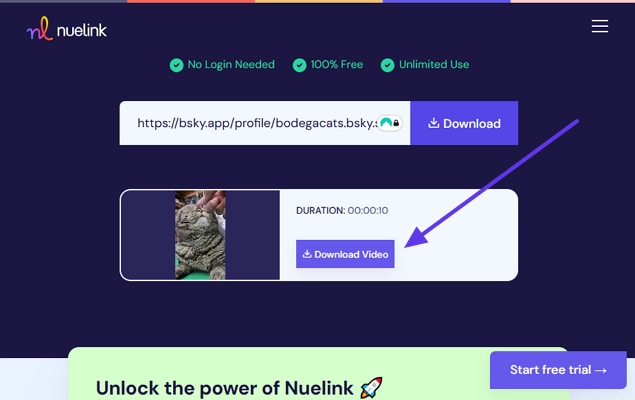The width and height of the screenshot is (635, 400).
Task: Click the lock icon in the URL field
Action: pos(396,123)
